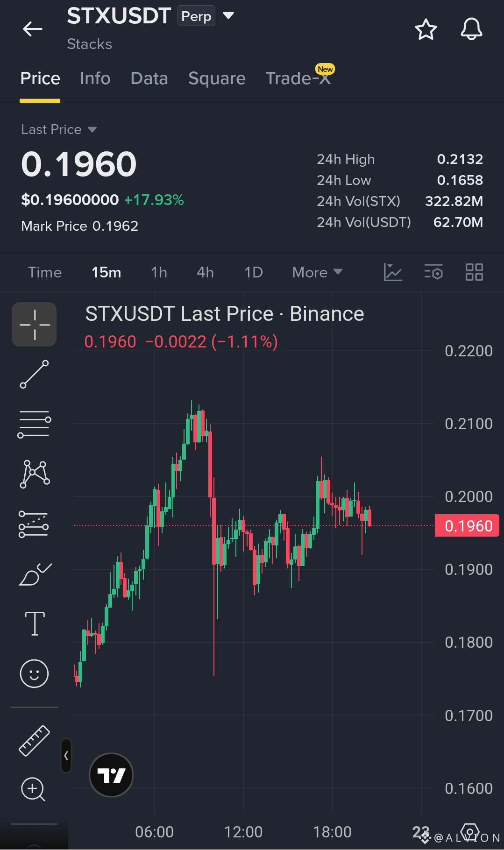Tap the 18:00 time axis label
Image resolution: width=504 pixels, height=850 pixels.
coord(332,832)
